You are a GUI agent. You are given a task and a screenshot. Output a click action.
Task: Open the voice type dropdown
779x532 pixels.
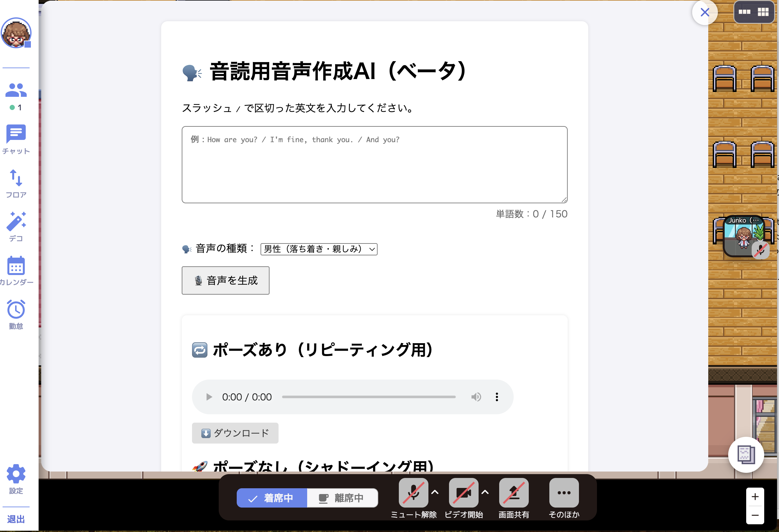tap(319, 249)
